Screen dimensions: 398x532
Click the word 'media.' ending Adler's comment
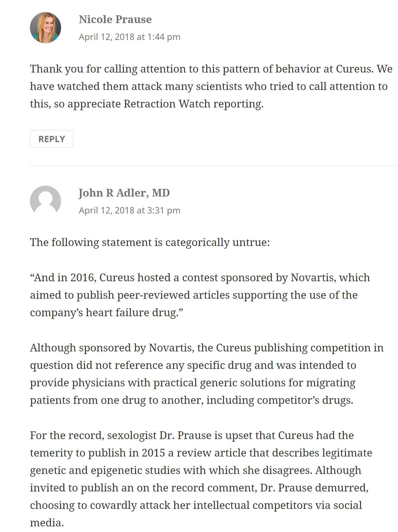47,523
